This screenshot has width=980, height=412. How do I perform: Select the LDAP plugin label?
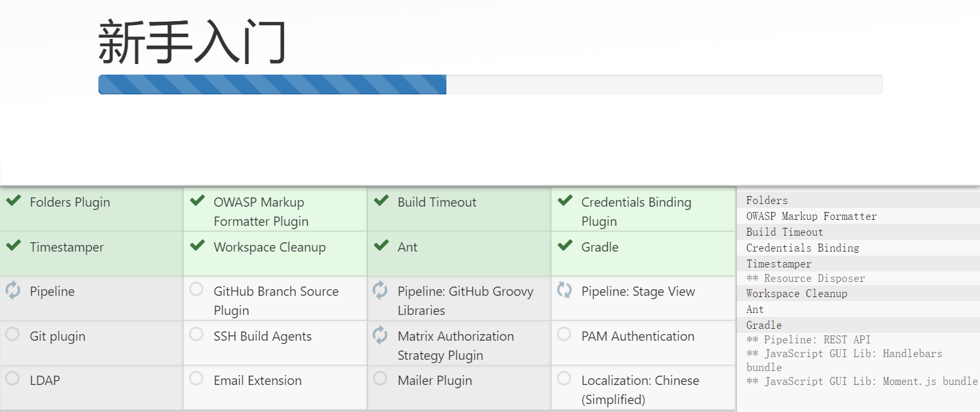[45, 380]
